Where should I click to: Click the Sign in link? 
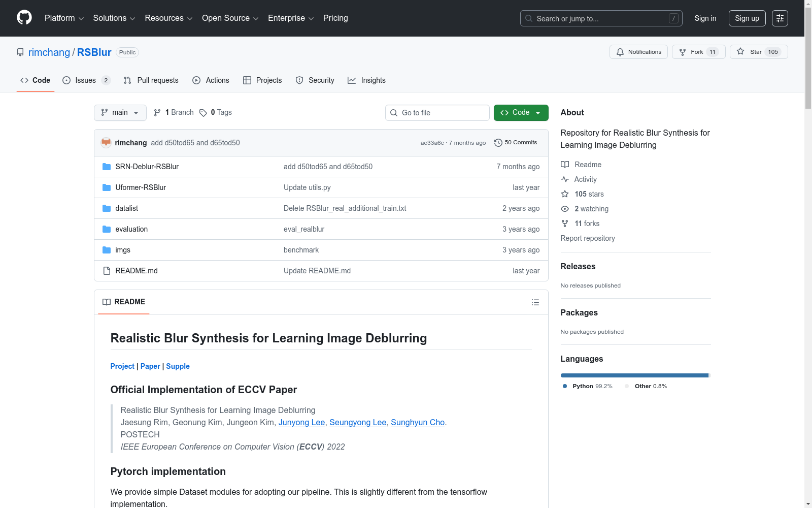[x=705, y=18]
